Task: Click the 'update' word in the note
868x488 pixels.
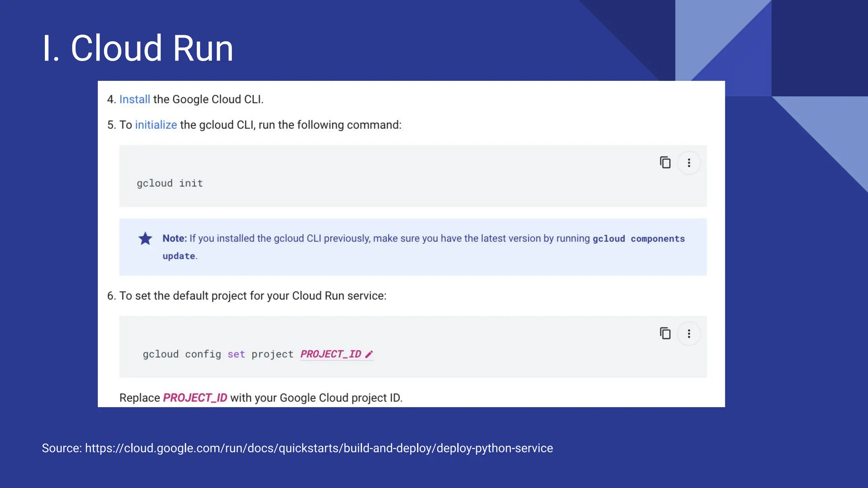Action: (x=179, y=256)
